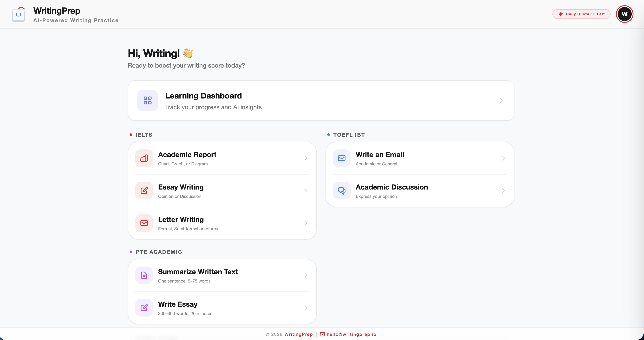The image size is (644, 340).
Task: Click the TOEFL IBT section heading
Action: click(x=349, y=135)
